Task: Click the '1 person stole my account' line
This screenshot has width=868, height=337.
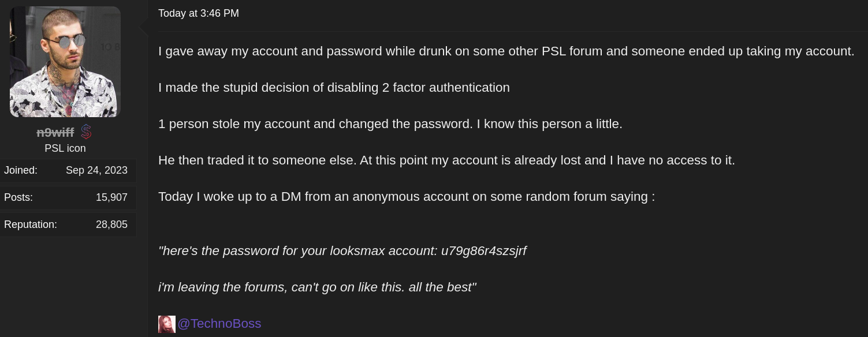Action: pos(390,124)
